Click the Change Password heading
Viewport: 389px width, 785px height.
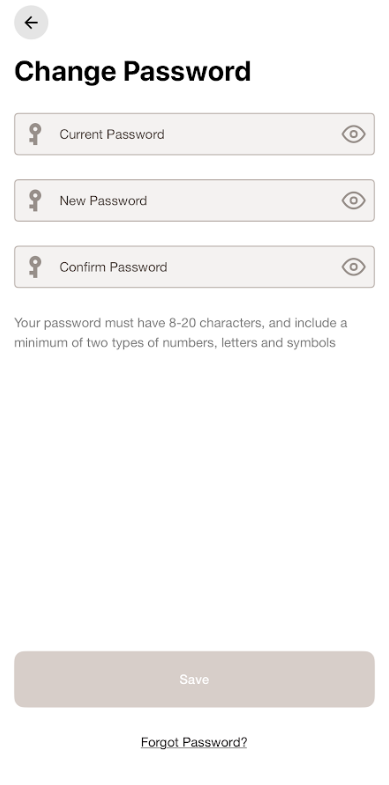point(133,72)
